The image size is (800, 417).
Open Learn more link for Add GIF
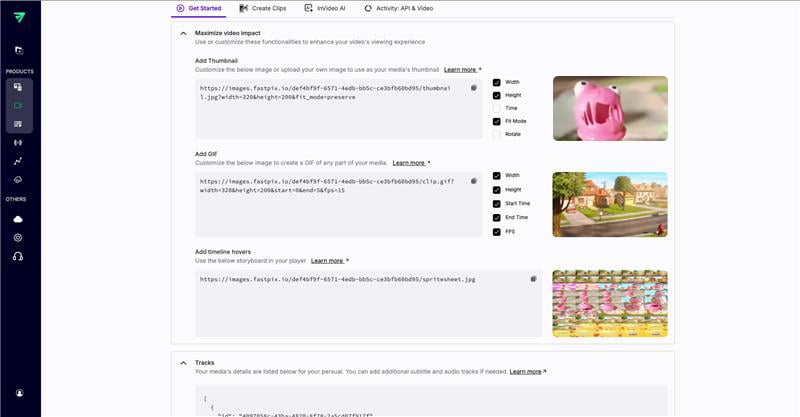click(411, 163)
